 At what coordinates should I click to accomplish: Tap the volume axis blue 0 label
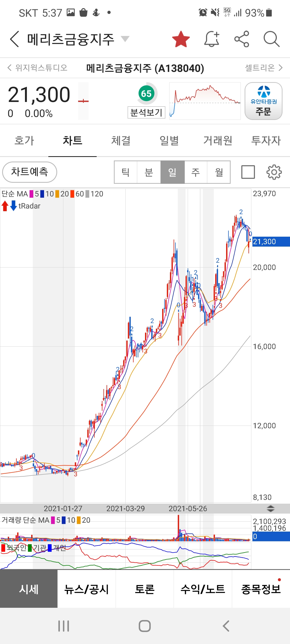[x=271, y=536]
